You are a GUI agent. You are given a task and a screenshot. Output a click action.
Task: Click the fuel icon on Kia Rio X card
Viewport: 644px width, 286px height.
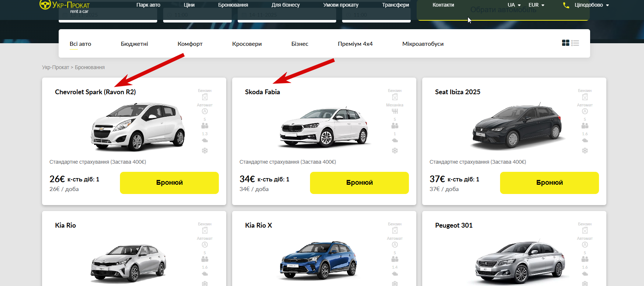click(x=395, y=230)
